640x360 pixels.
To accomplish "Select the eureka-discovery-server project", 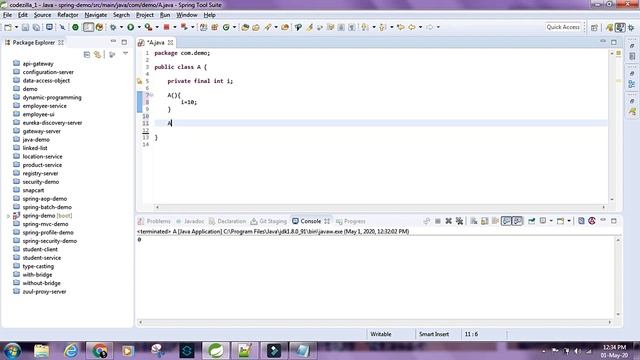I will pyautogui.click(x=52, y=123).
